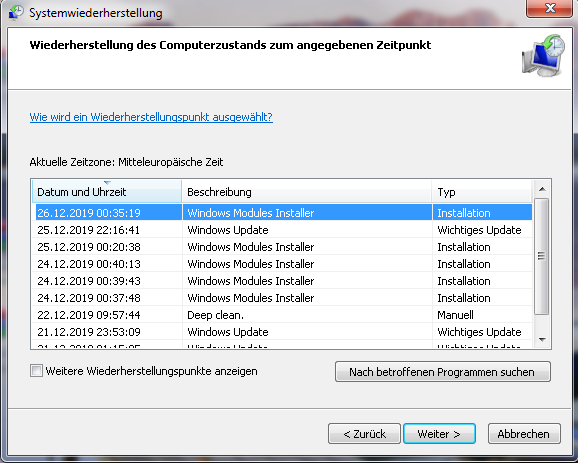Select restore point 24.12.2019 00:39:43

tap(282, 281)
